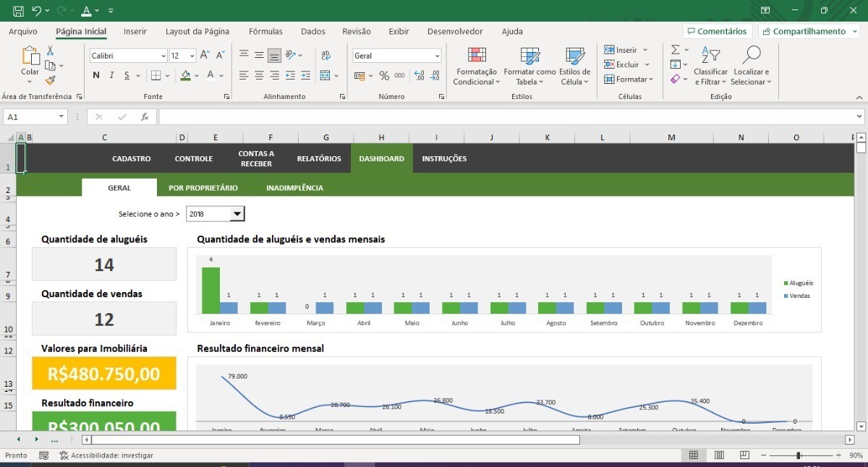Click the Cut scissors icon

[50, 51]
